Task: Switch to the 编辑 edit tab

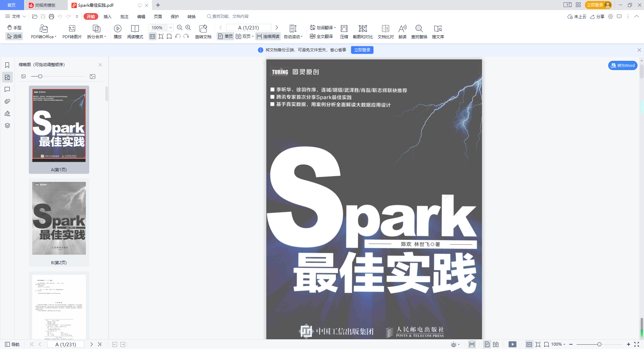Action: tap(141, 16)
